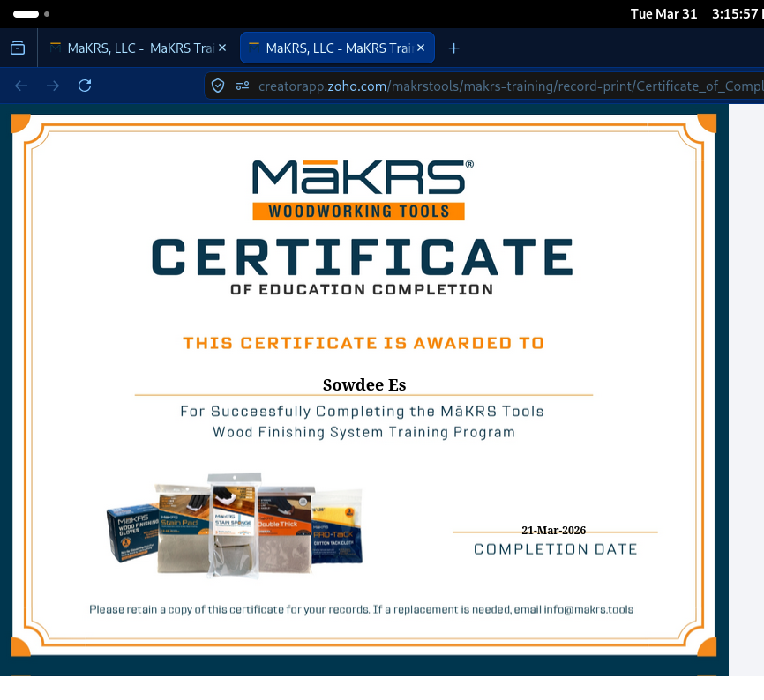
Task: Switch to the first MaKRS, LLC tab
Action: (138, 48)
